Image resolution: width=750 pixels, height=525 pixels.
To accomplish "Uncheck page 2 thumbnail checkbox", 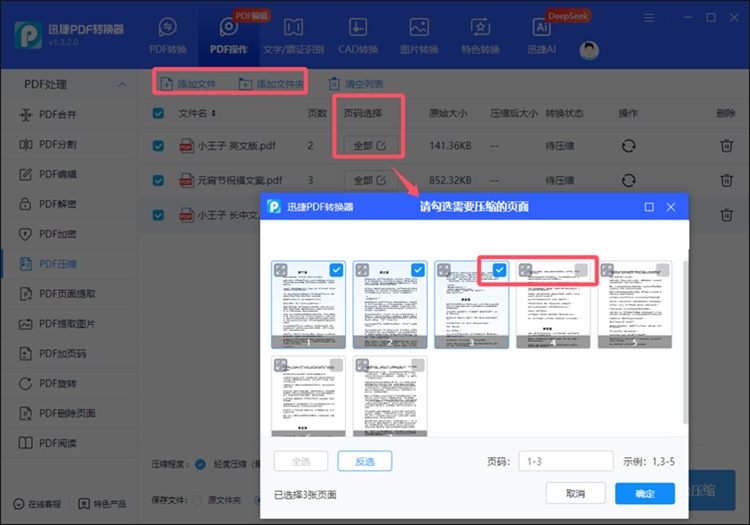I will pyautogui.click(x=418, y=270).
